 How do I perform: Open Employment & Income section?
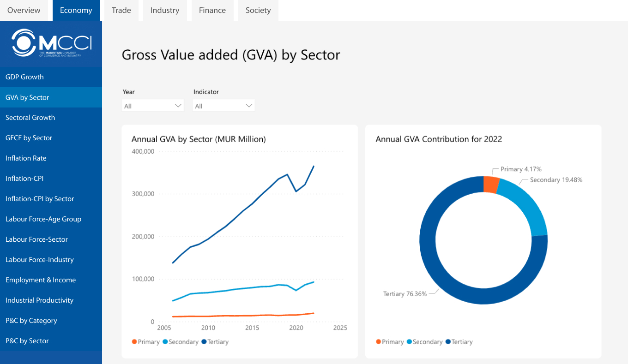click(x=41, y=280)
